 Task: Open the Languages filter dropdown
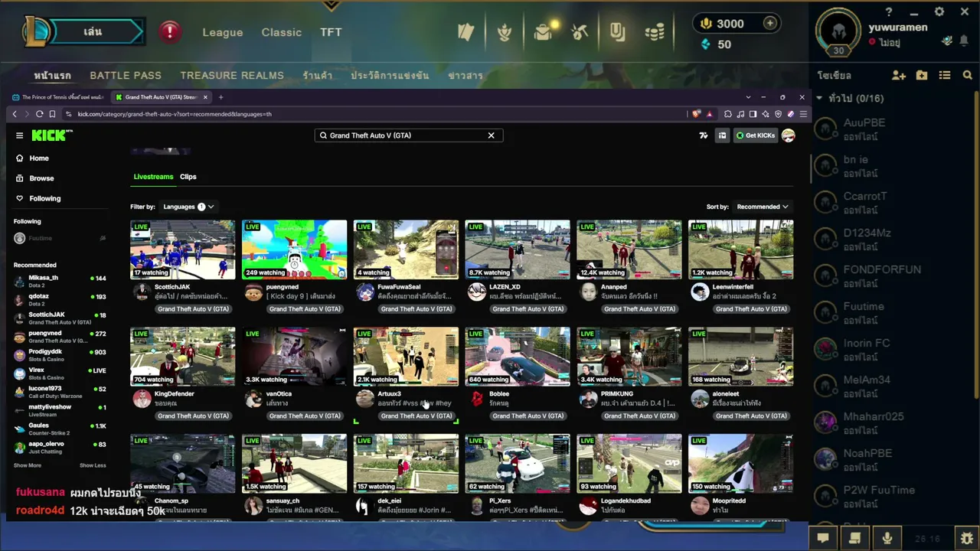[x=188, y=207]
